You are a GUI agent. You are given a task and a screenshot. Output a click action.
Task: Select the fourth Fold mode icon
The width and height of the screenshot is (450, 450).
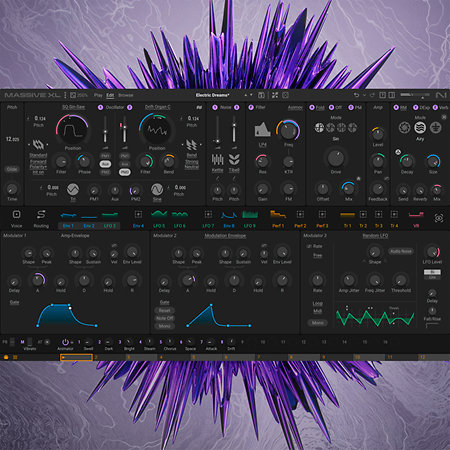pyautogui.click(x=352, y=127)
